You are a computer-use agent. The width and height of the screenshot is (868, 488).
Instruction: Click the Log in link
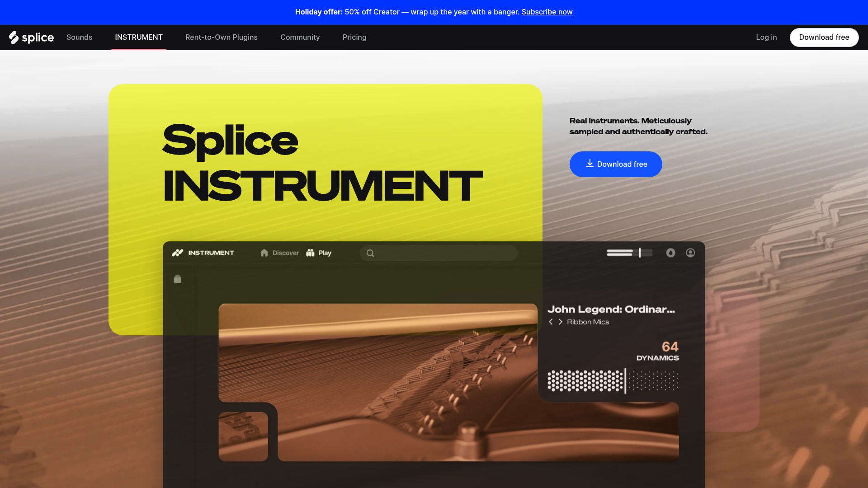[x=766, y=38]
